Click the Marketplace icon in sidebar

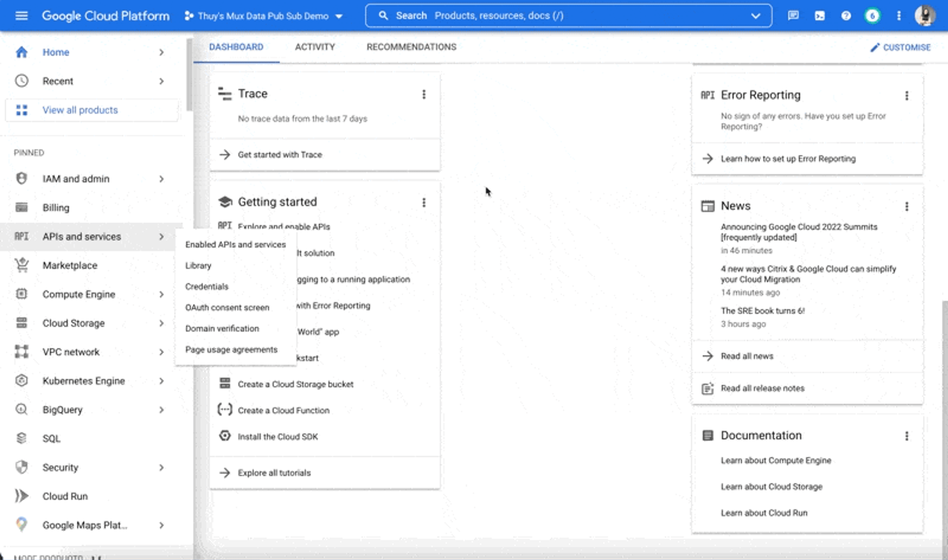(21, 265)
